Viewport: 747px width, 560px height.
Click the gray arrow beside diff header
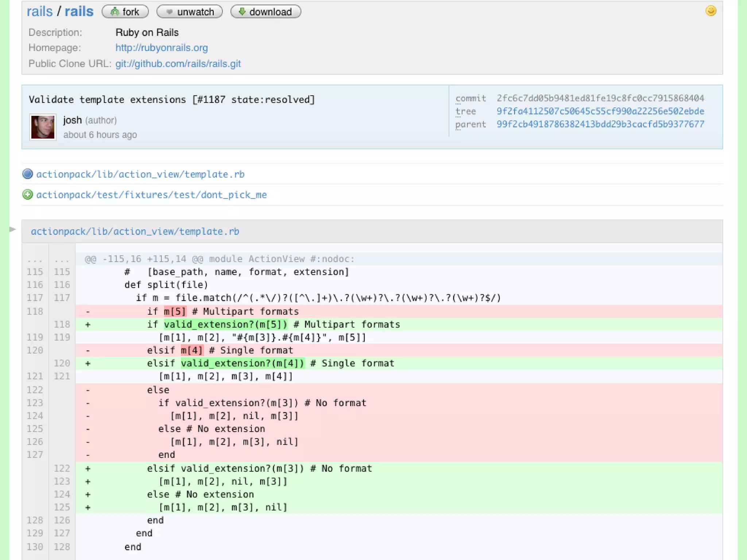(12, 229)
